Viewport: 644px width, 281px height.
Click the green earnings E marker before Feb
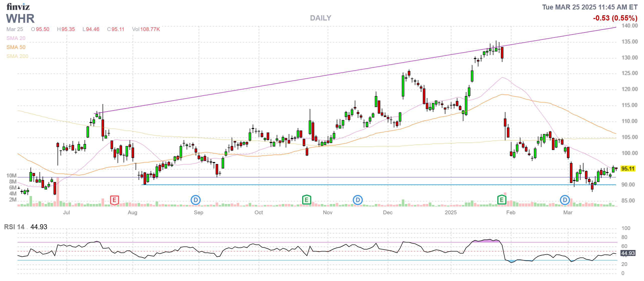coord(502,200)
